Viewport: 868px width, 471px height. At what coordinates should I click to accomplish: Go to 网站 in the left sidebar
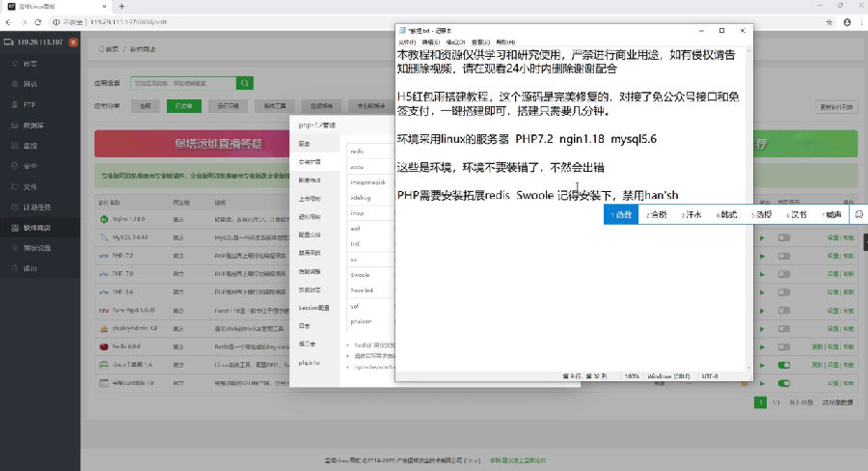click(x=30, y=84)
